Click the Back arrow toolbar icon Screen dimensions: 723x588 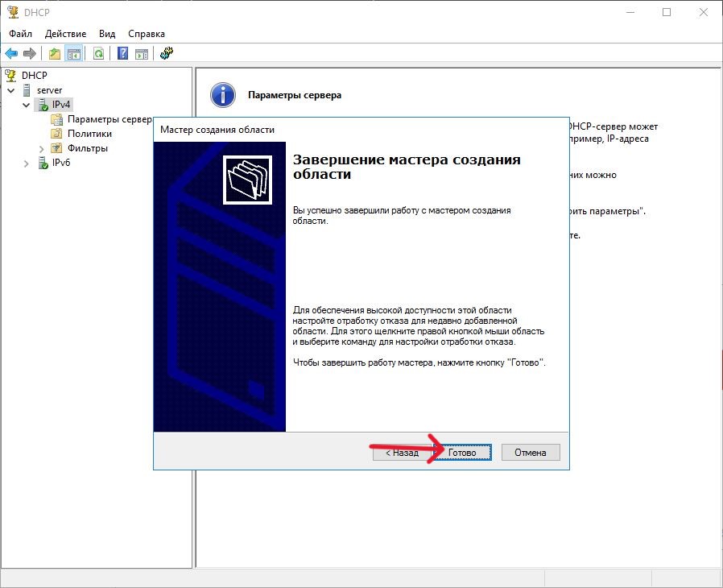click(x=11, y=54)
